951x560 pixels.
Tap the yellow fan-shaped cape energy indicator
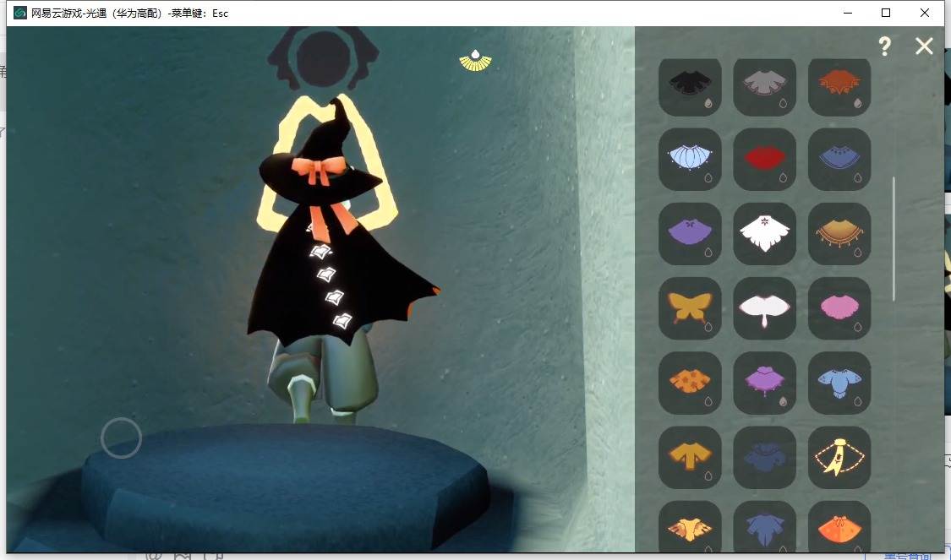pos(475,61)
